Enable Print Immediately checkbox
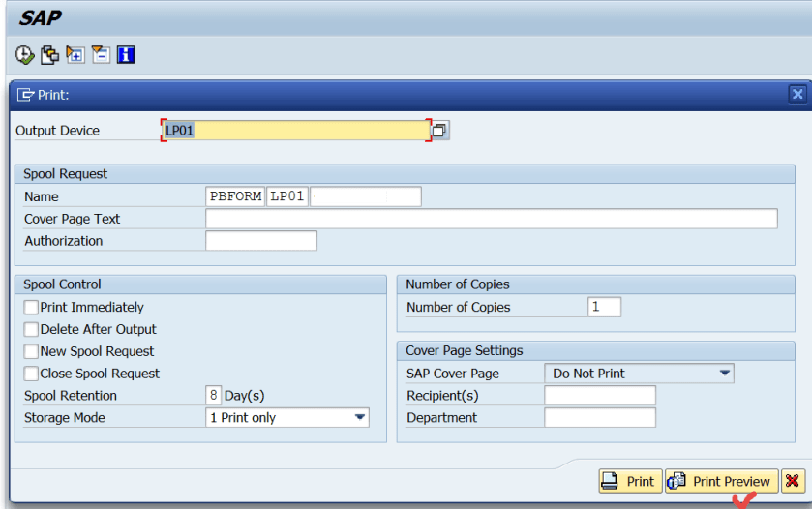The image size is (812, 509). click(31, 307)
